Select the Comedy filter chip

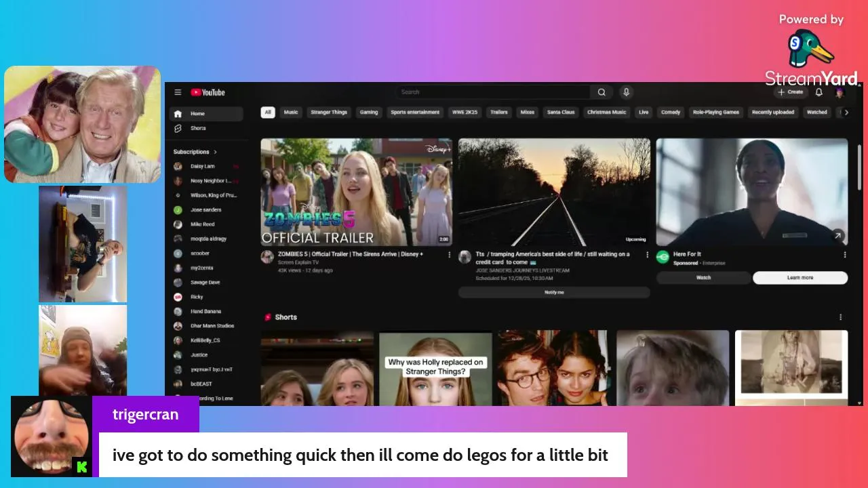671,113
